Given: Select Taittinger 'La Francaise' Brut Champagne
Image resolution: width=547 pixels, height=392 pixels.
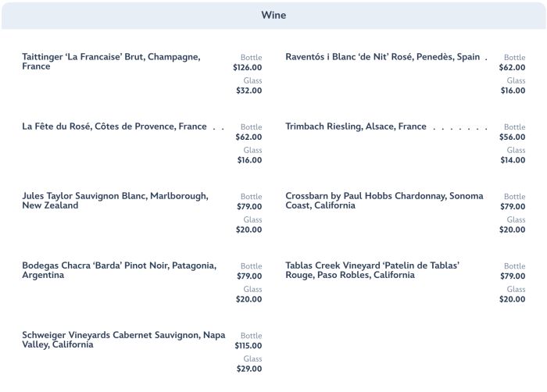Looking at the screenshot, I should point(111,62).
